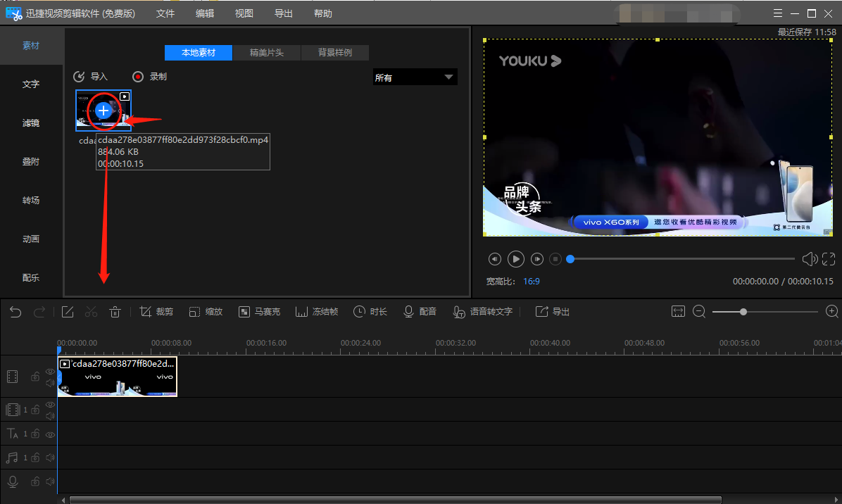Viewport: 842px width, 504px height.
Task: Lock the overlay track 1
Action: [x=35, y=410]
